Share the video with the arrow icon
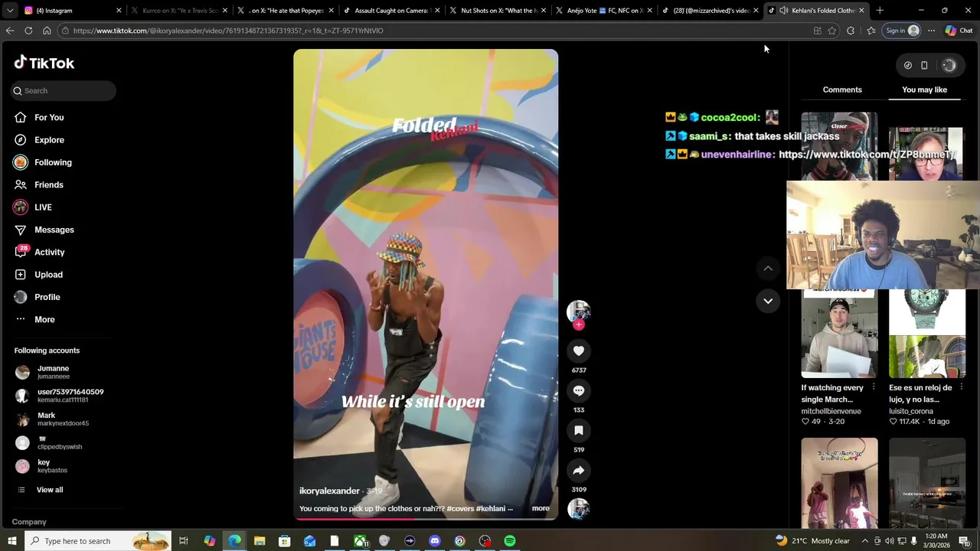 coord(579,470)
